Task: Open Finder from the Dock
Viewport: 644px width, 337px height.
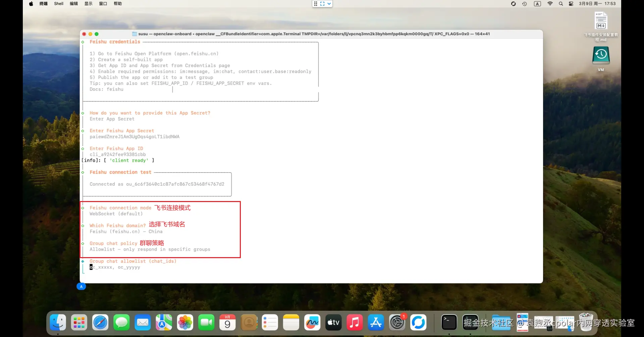Action: (x=58, y=323)
